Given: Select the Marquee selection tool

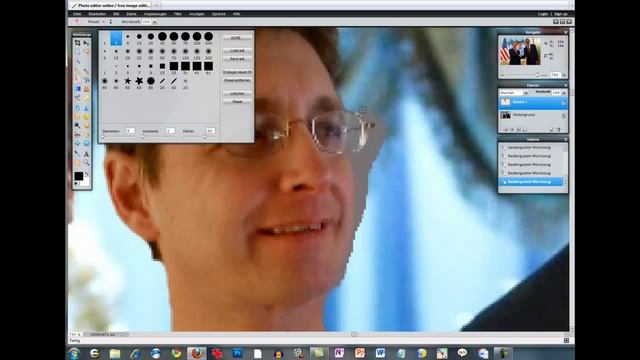Looking at the screenshot, I should click(x=78, y=52).
